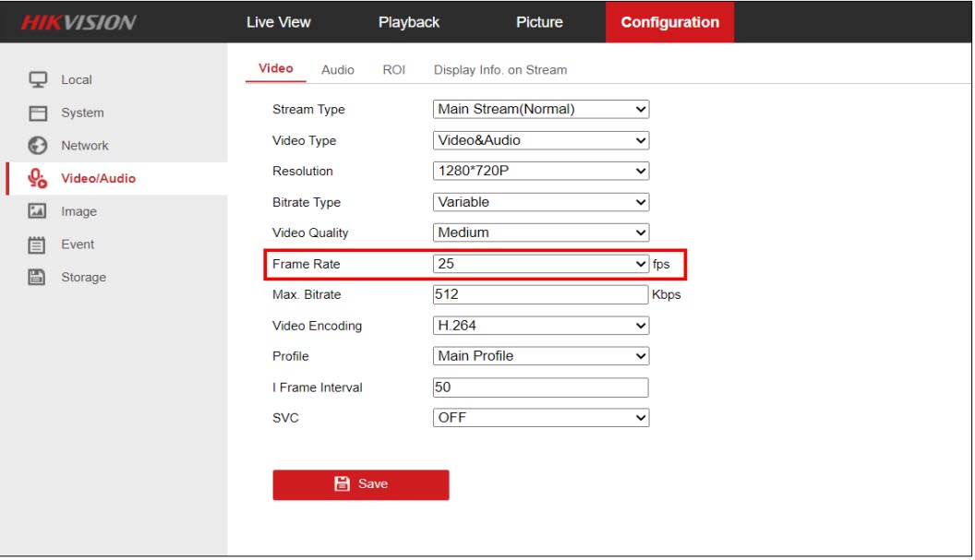
Task: Open the Audio settings tab
Action: [337, 70]
